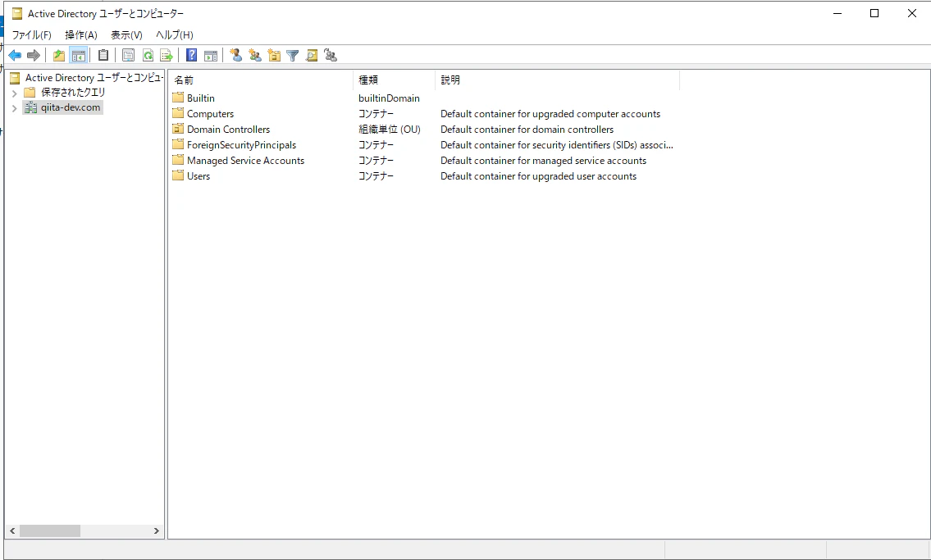This screenshot has width=931, height=560.
Task: Create a new group in current container
Action: pos(255,55)
